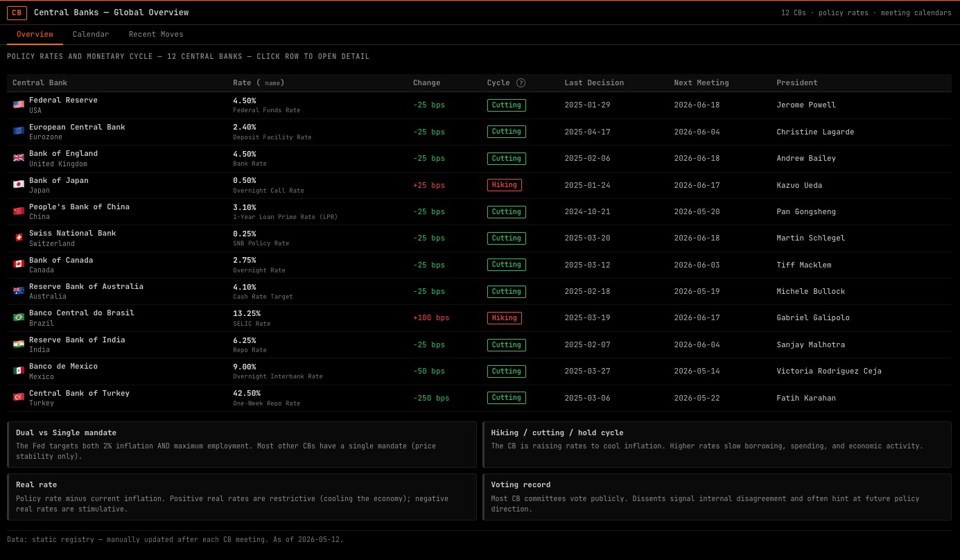Click the Eurozone flag icon
The height and width of the screenshot is (560, 960).
(x=19, y=132)
